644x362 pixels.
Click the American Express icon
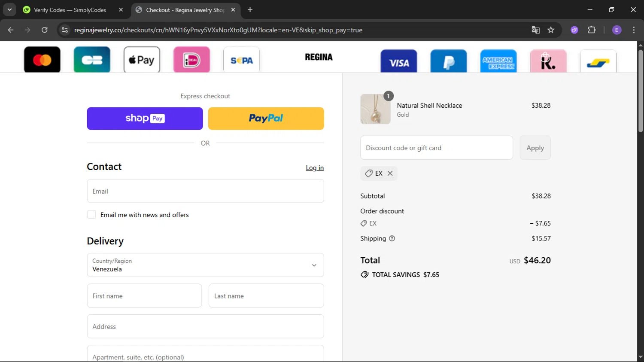[x=498, y=61]
